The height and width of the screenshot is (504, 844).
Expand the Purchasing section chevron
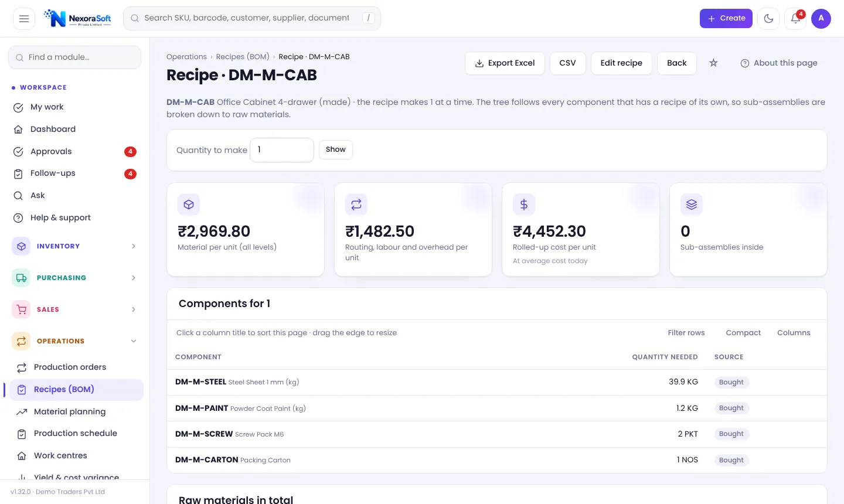(134, 278)
